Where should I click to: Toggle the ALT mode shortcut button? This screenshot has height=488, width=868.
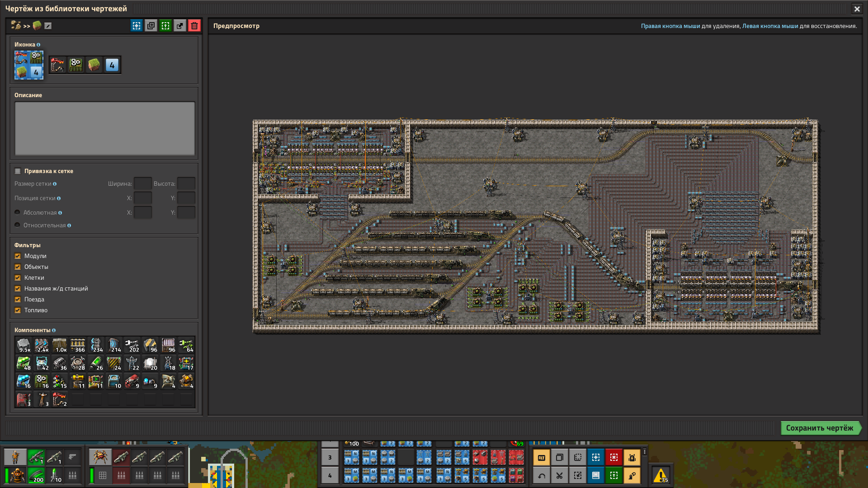tap(541, 457)
